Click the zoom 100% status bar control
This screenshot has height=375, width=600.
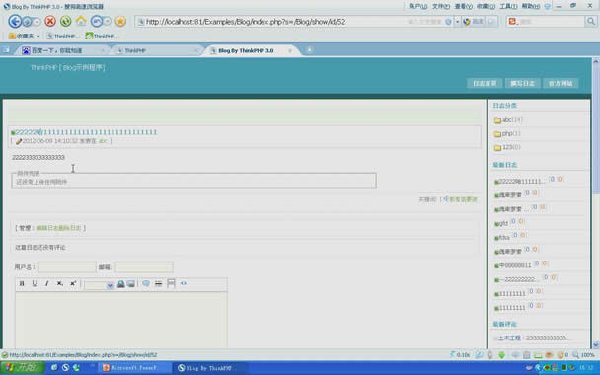(584, 355)
